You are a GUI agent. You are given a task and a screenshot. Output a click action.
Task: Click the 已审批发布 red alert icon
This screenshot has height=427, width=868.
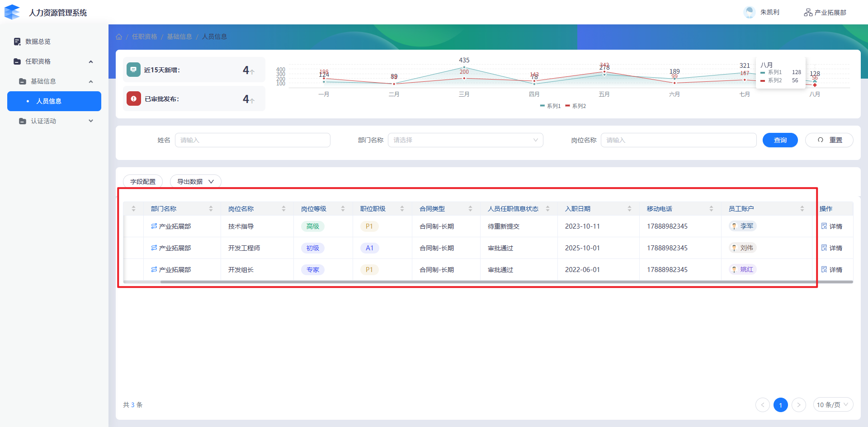(x=133, y=99)
